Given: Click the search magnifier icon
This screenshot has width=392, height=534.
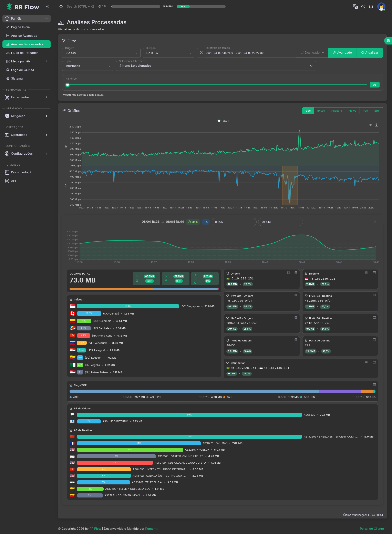Looking at the screenshot, I should [x=61, y=7].
